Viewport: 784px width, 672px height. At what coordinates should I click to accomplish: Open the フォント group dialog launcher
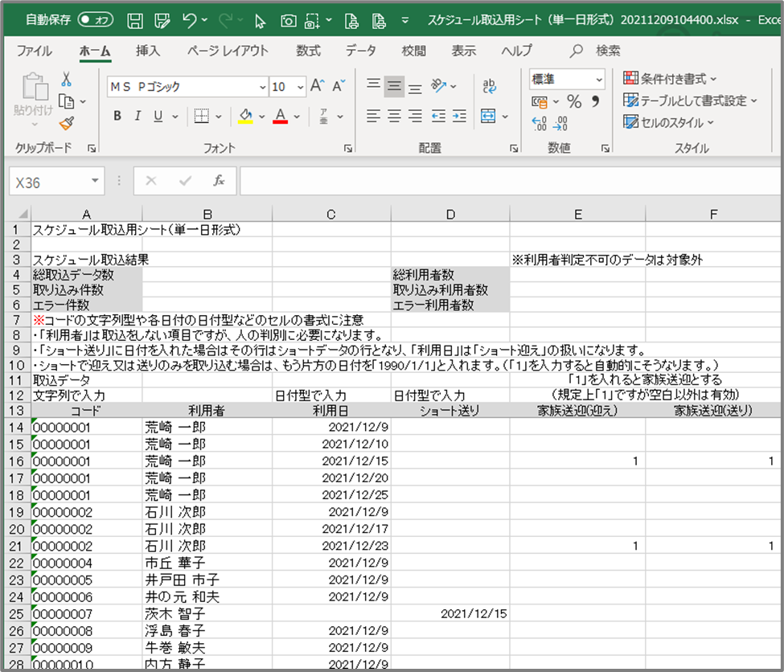(x=348, y=148)
